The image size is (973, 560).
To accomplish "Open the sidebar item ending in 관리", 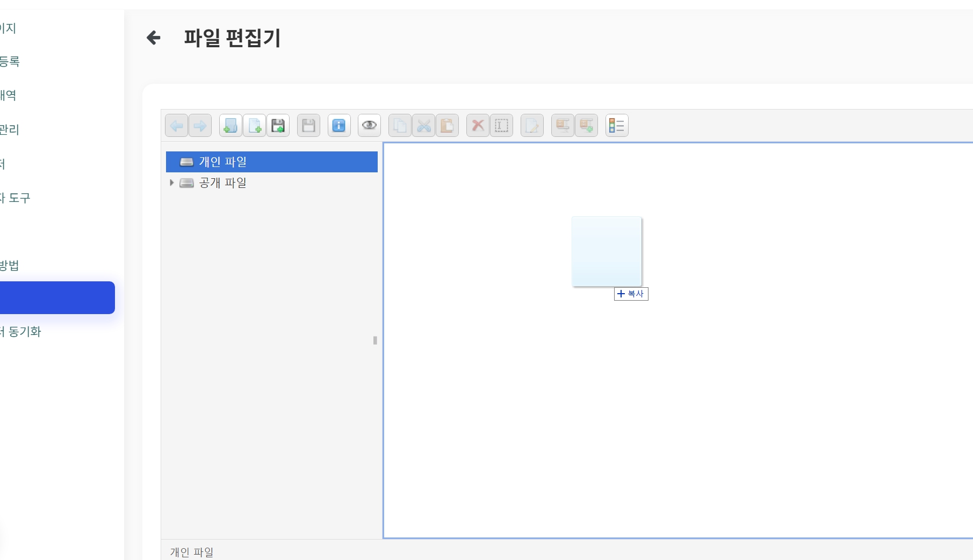I will coord(10,129).
